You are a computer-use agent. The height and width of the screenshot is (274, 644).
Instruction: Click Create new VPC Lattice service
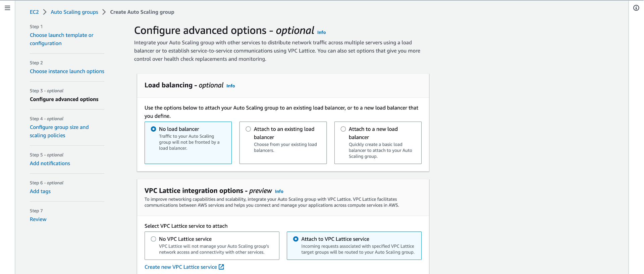click(180, 267)
